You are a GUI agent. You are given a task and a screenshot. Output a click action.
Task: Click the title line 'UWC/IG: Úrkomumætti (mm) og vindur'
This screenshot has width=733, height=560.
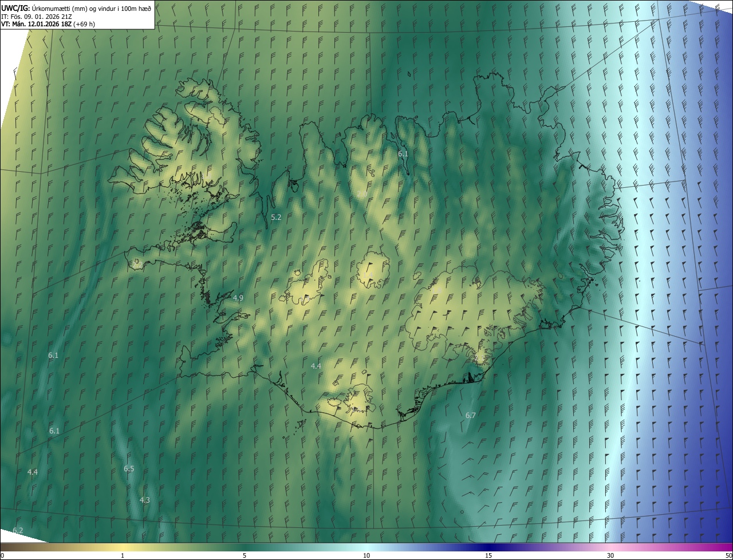[x=76, y=7]
